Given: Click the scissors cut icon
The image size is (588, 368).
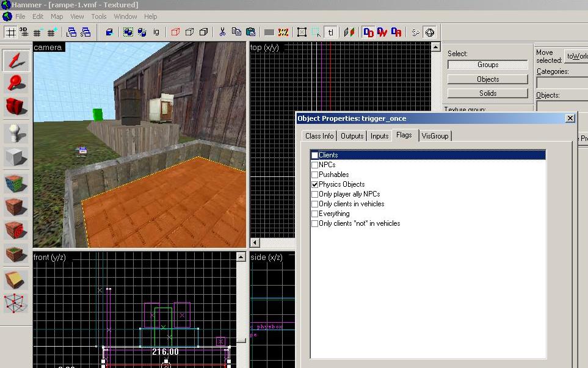Looking at the screenshot, I should tap(222, 32).
